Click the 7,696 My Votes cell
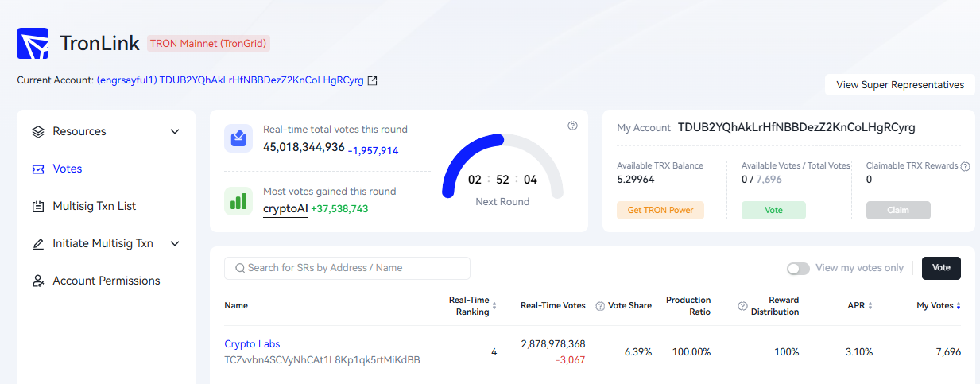 pos(948,351)
